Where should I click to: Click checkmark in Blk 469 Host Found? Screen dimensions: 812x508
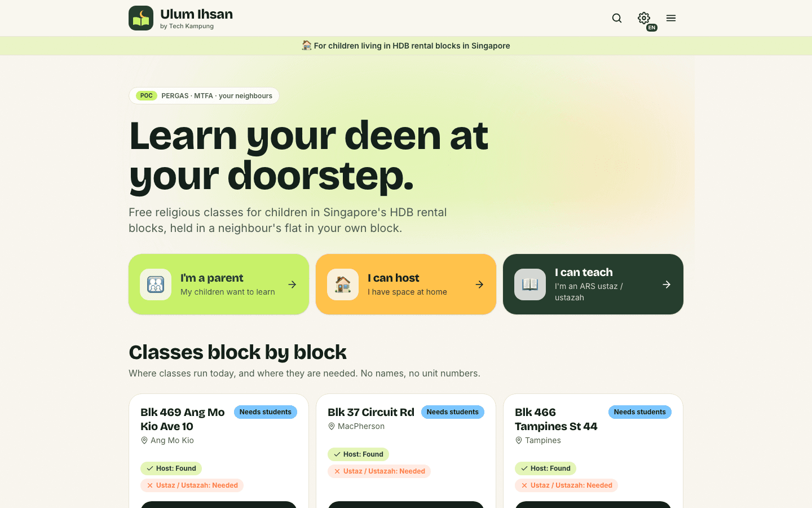click(150, 468)
